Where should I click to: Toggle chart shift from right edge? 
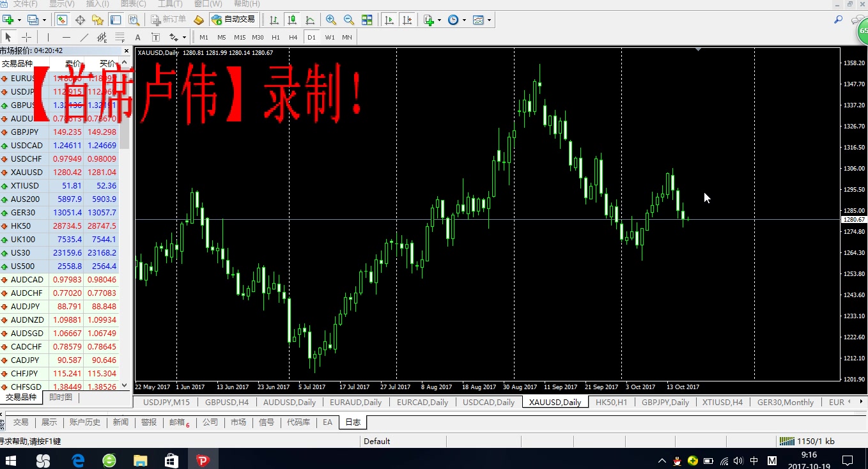pyautogui.click(x=407, y=20)
